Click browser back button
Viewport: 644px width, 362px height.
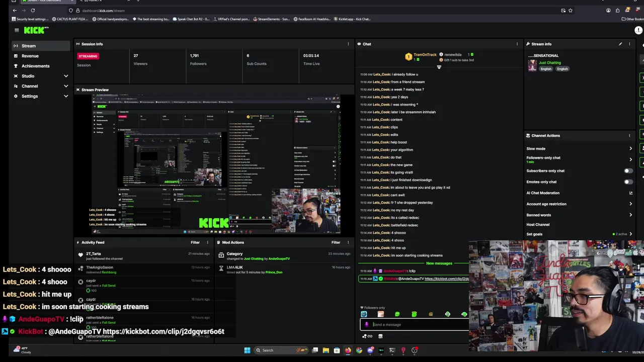click(x=15, y=11)
